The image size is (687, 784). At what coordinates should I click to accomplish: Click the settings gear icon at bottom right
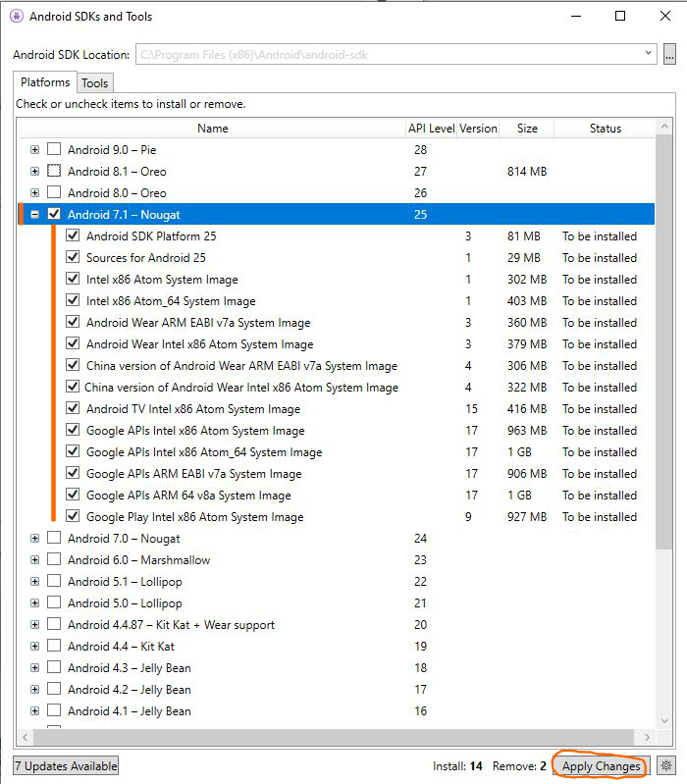tap(666, 766)
